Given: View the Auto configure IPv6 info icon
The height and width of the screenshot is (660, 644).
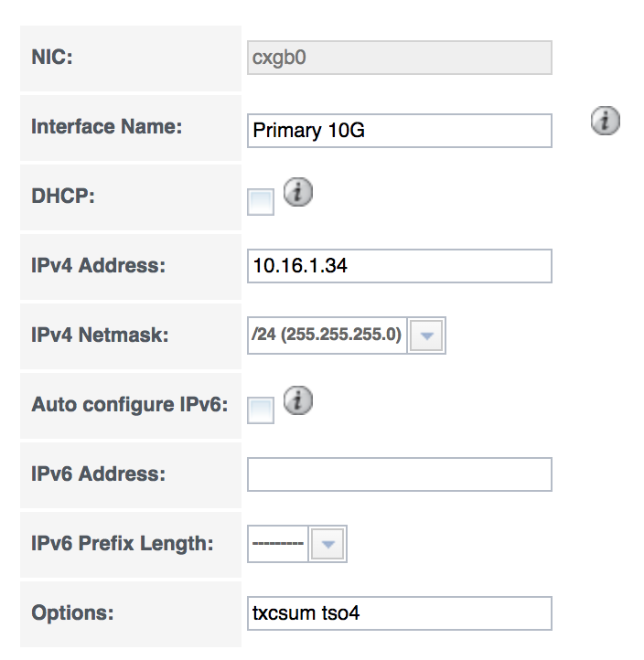Looking at the screenshot, I should (298, 400).
